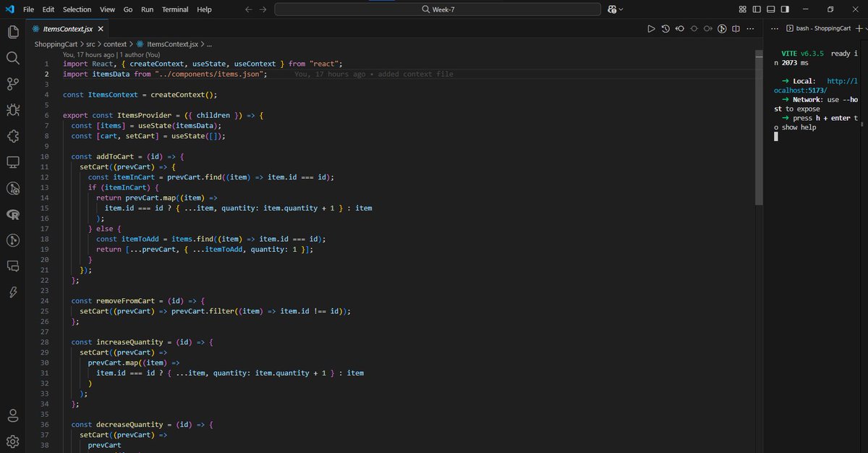Open the Source Control view
Screen dimensions: 868x453
(12, 84)
